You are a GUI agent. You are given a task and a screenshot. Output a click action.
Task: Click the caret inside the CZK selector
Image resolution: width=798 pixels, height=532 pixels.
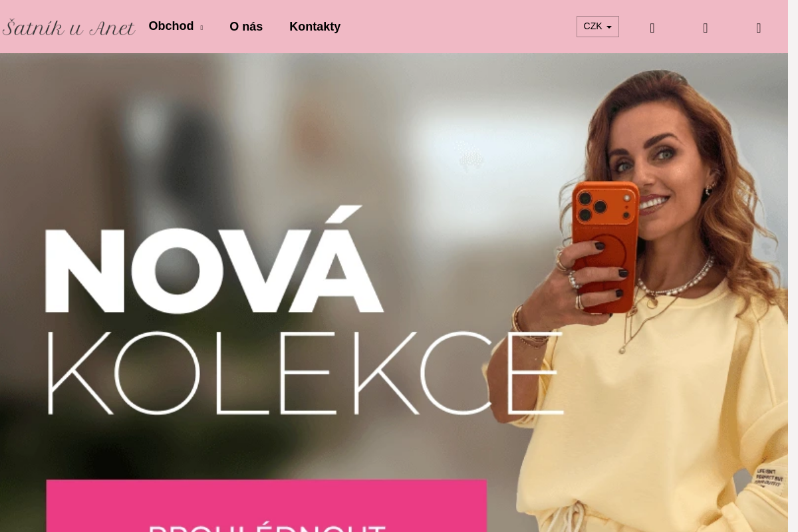(x=609, y=27)
